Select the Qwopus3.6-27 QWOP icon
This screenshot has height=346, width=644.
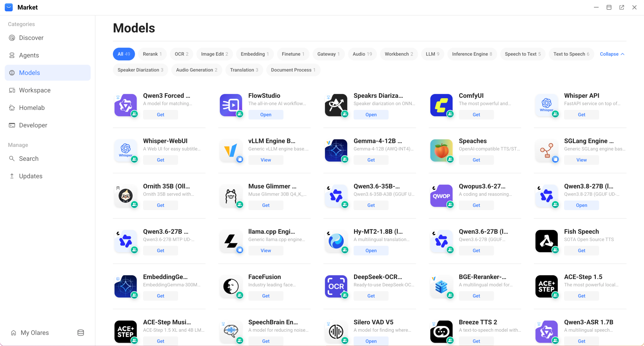point(441,196)
